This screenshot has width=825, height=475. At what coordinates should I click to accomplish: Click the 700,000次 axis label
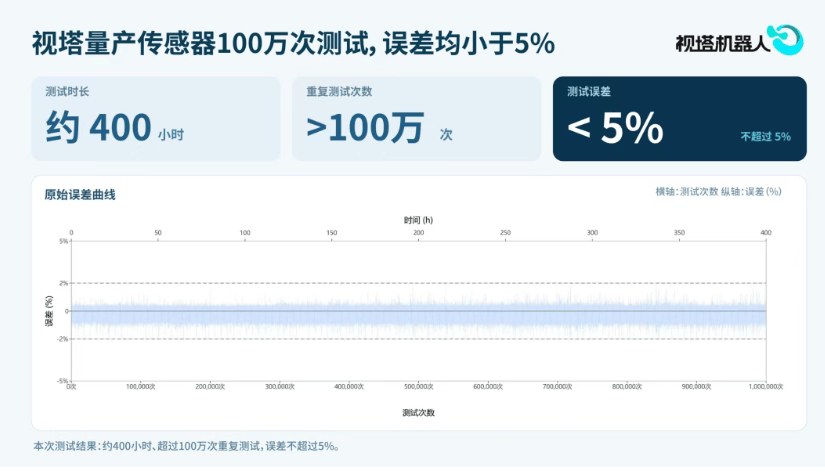[x=558, y=387]
